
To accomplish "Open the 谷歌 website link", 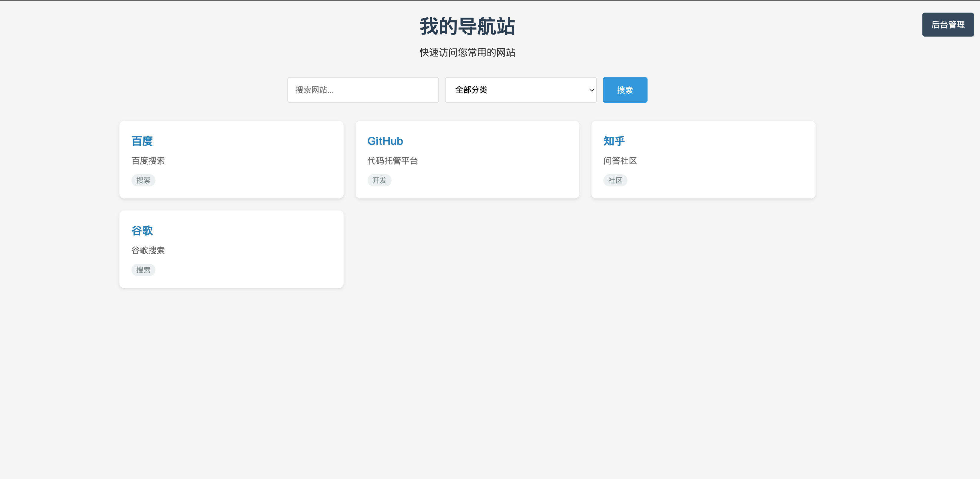I will (x=142, y=231).
